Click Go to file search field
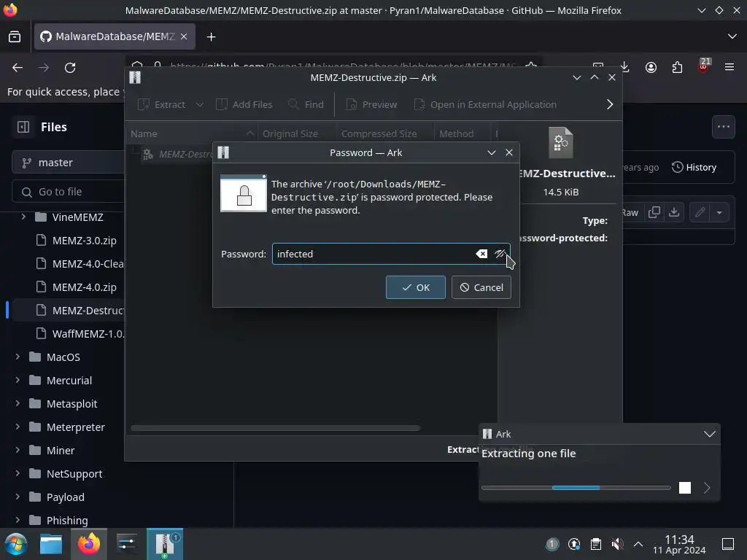The image size is (747, 560). coord(68,192)
